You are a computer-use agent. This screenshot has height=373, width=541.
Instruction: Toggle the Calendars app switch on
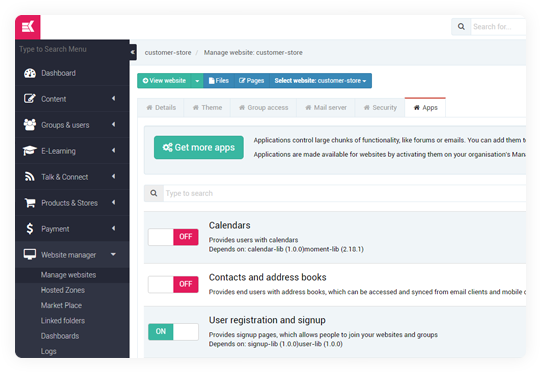tap(173, 237)
